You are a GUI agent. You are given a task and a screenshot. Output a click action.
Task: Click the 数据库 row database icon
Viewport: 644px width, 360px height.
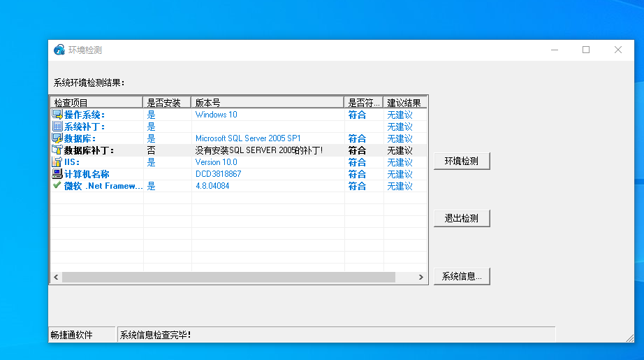tap(57, 138)
